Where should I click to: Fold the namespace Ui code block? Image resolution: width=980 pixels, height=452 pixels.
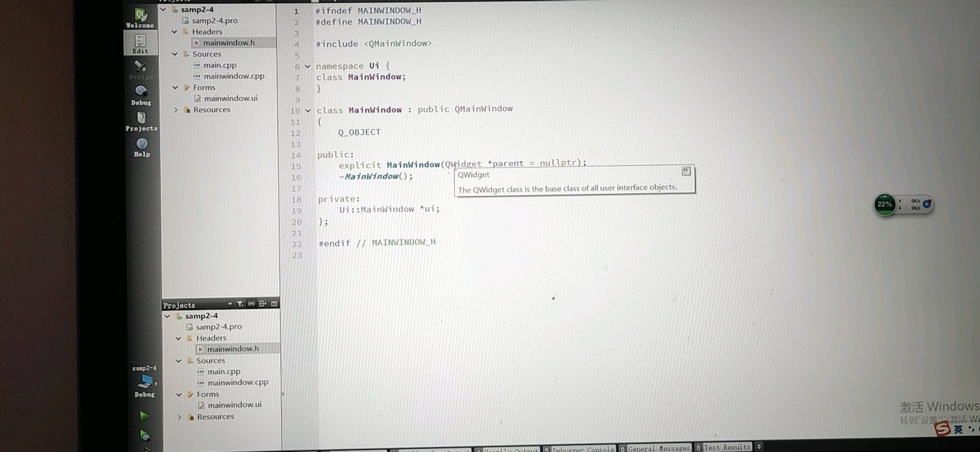[308, 67]
